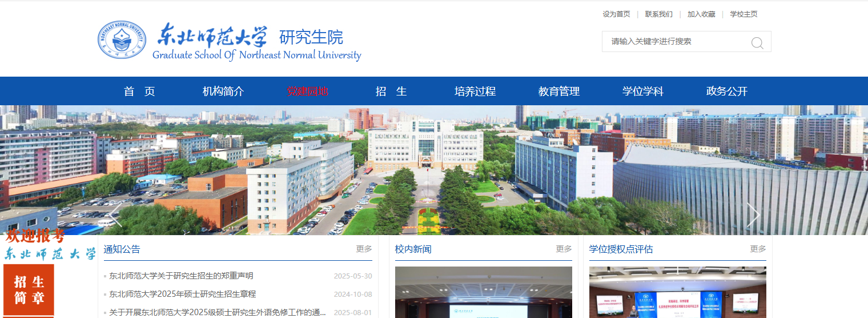Open 联系我们 link
Screen dimensions: 868x318
(x=659, y=14)
